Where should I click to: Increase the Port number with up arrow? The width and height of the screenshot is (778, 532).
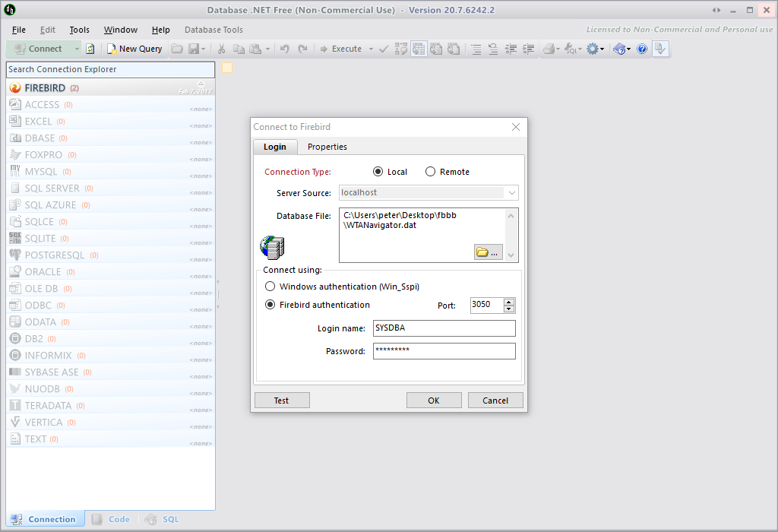coord(508,302)
